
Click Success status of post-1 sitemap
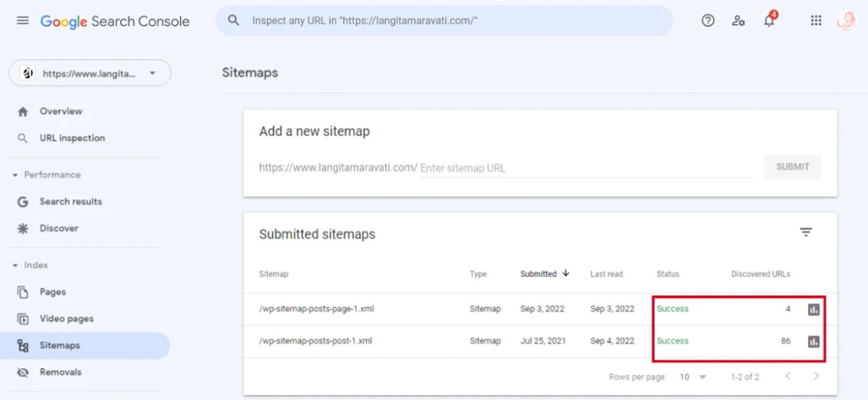point(673,341)
